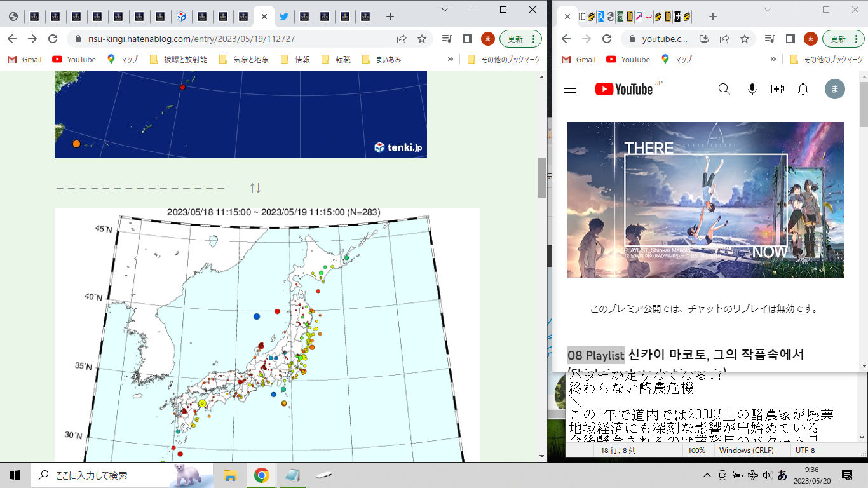This screenshot has height=488, width=868.
Task: Open the Windows notification center
Action: (847, 475)
